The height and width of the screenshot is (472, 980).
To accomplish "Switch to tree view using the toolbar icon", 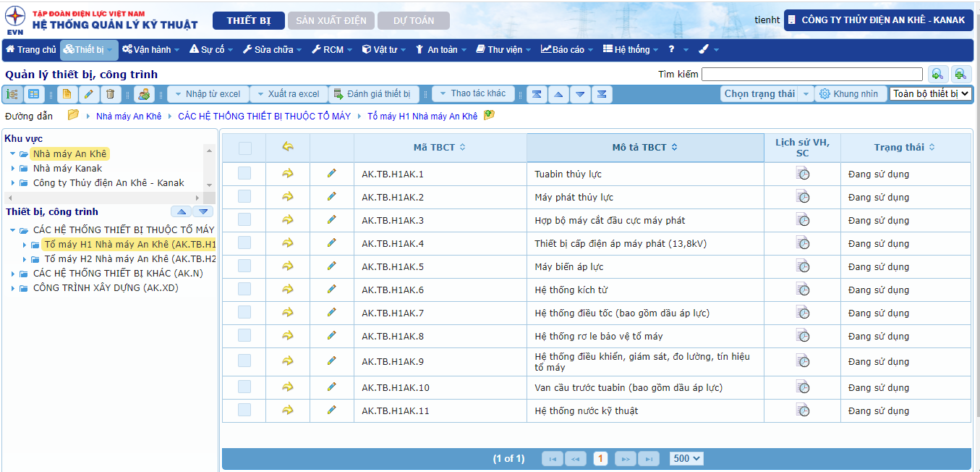I will [12, 94].
